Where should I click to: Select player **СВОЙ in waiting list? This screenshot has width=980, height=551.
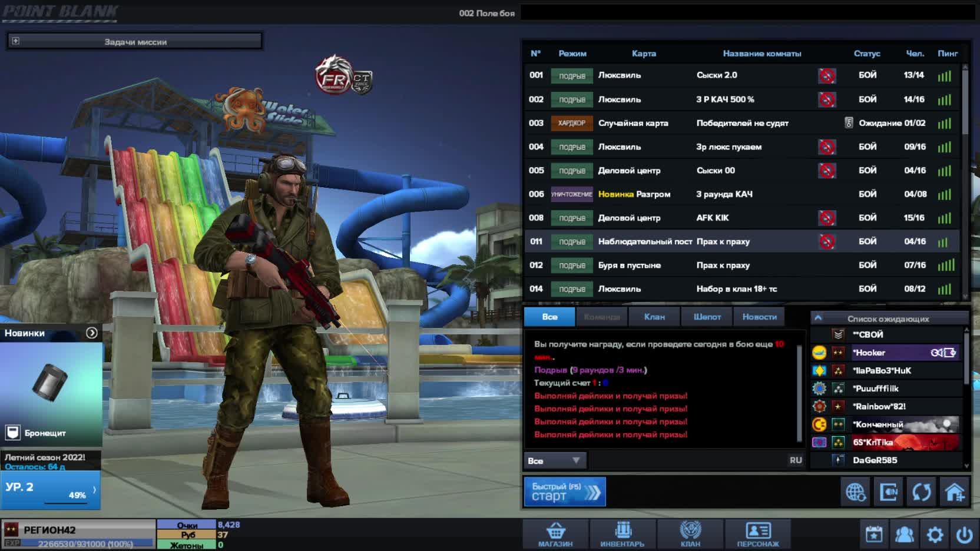pos(886,334)
